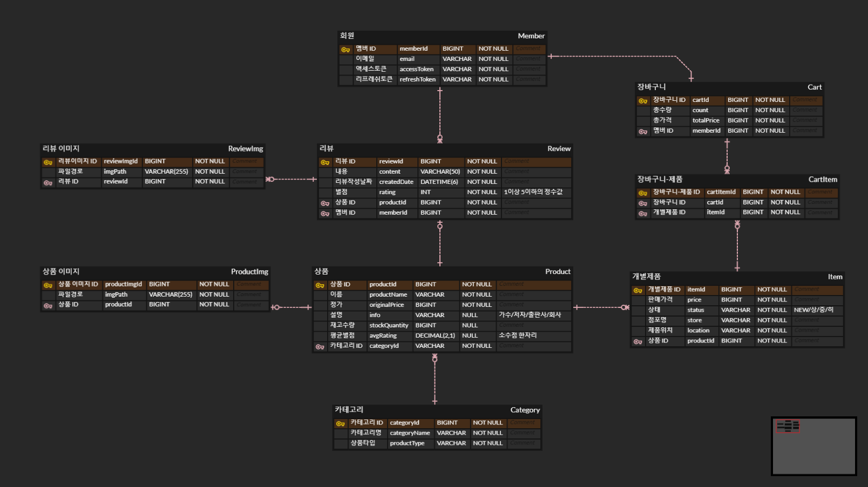Select the Member table name header
The width and height of the screenshot is (868, 487).
(531, 36)
